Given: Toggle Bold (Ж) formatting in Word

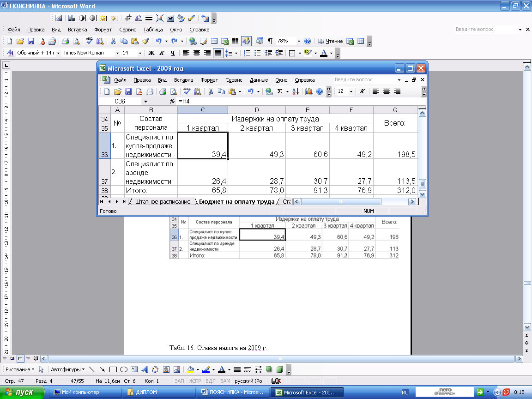Looking at the screenshot, I should (151, 53).
